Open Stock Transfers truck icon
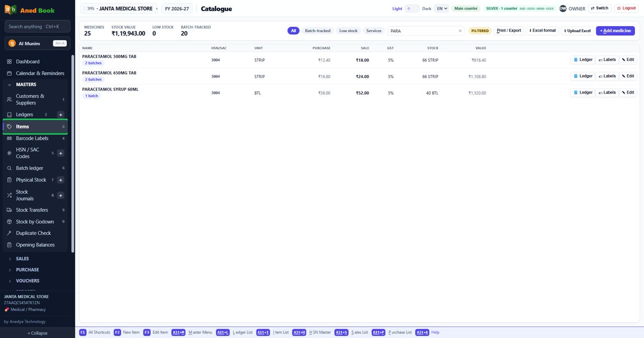The image size is (644, 338). 9,210
